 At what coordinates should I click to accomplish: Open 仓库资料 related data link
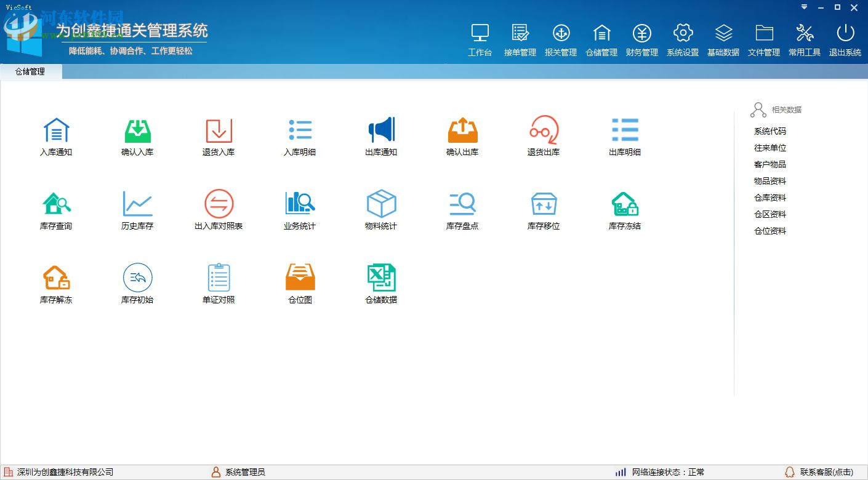(x=770, y=198)
